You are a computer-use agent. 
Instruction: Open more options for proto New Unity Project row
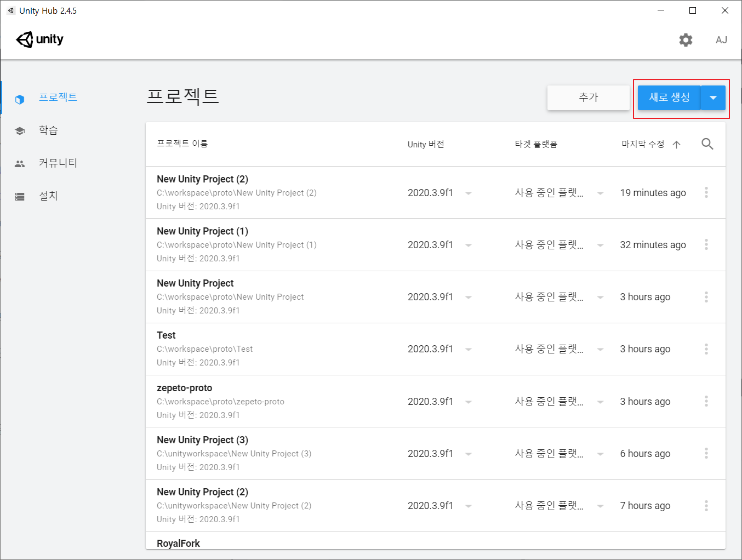pos(706,297)
